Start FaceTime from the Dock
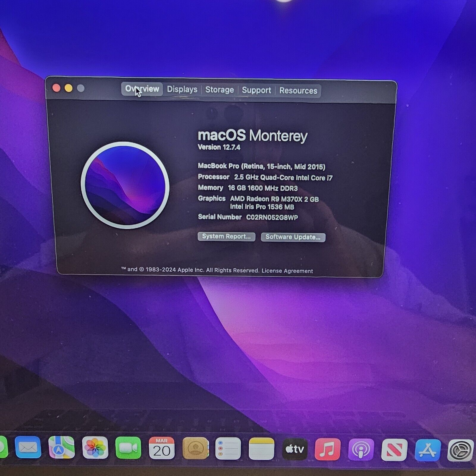This screenshot has width=476, height=476. (x=128, y=448)
